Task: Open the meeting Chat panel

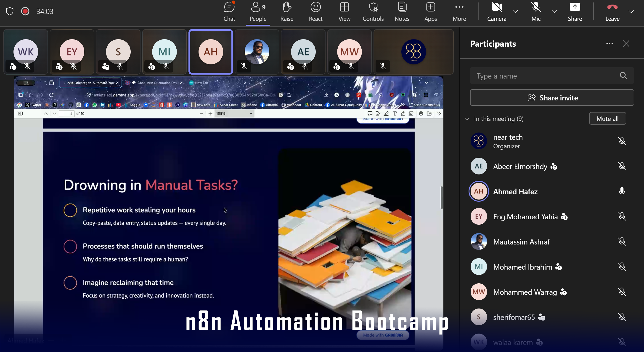Action: coord(229,12)
